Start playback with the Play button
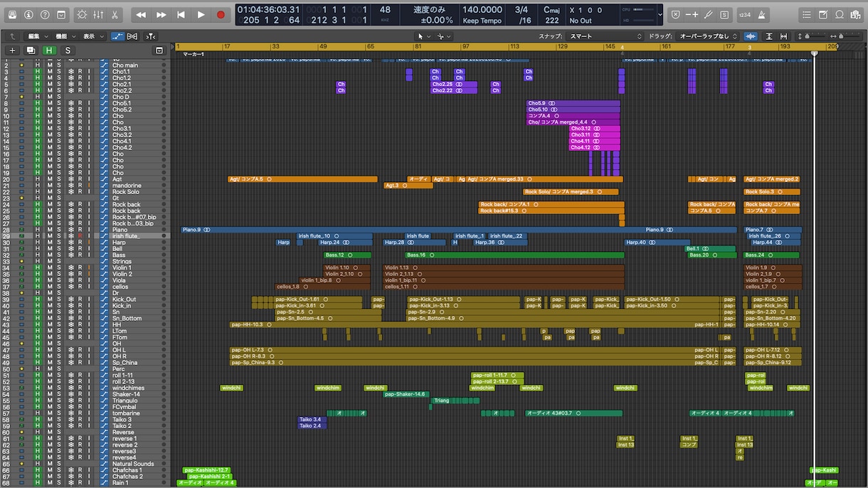 [x=201, y=14]
